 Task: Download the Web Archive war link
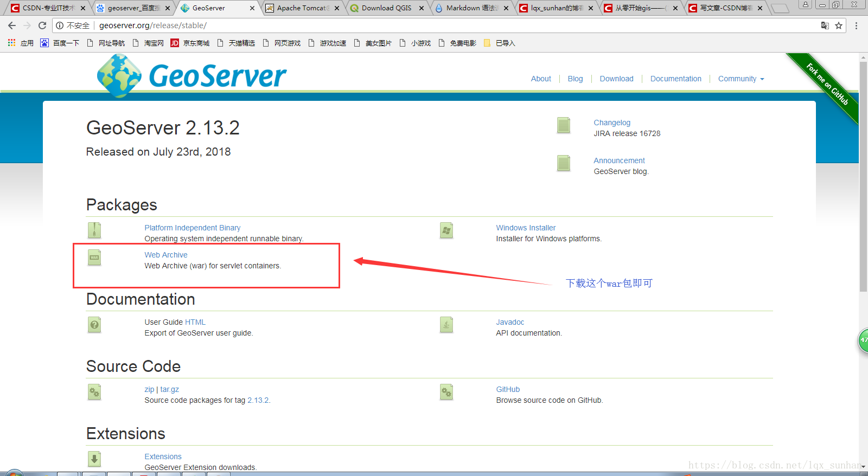coord(166,255)
